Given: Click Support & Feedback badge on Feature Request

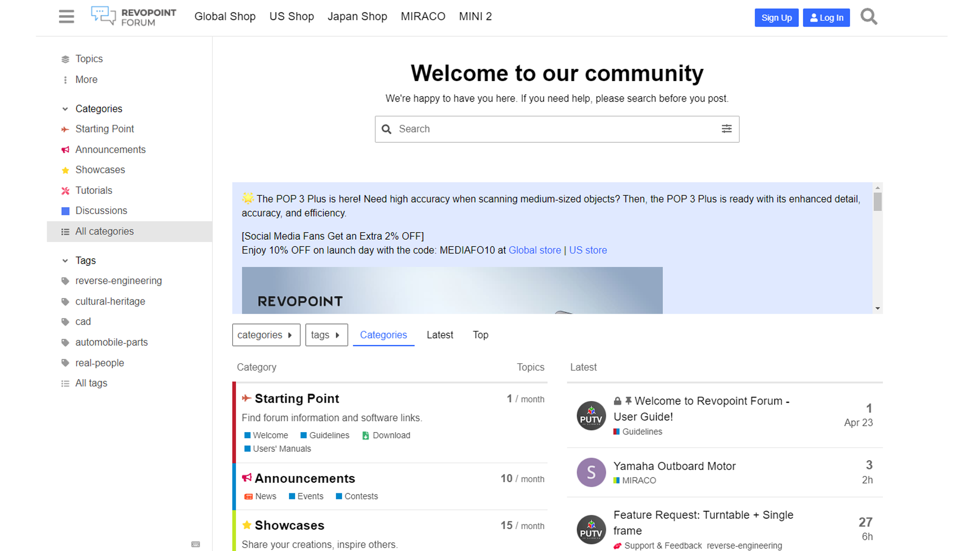Looking at the screenshot, I should tap(658, 546).
